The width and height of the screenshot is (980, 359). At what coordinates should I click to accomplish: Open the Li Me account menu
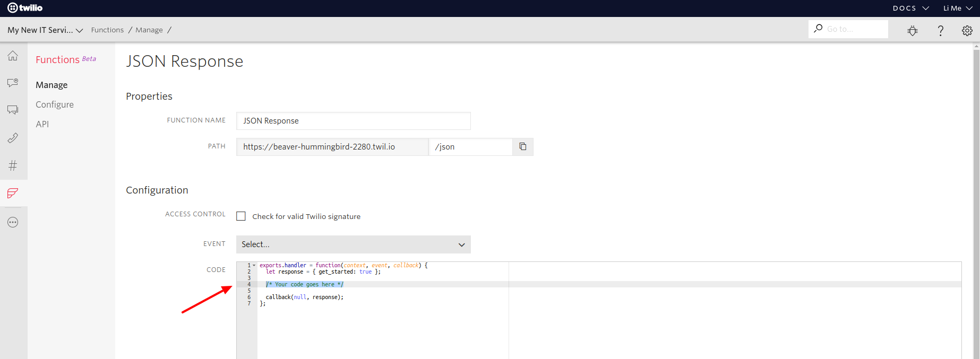pyautogui.click(x=958, y=8)
